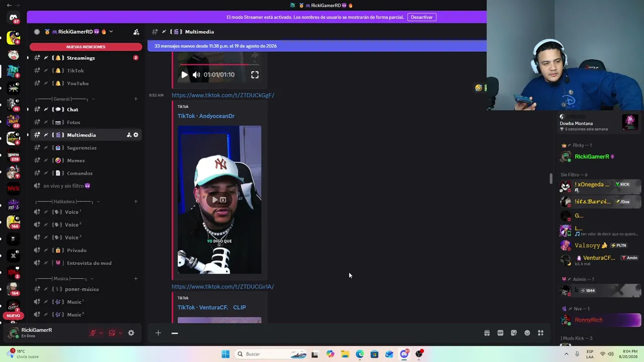Open the plus attachment button in message bar
The image size is (644, 362).
click(158, 333)
